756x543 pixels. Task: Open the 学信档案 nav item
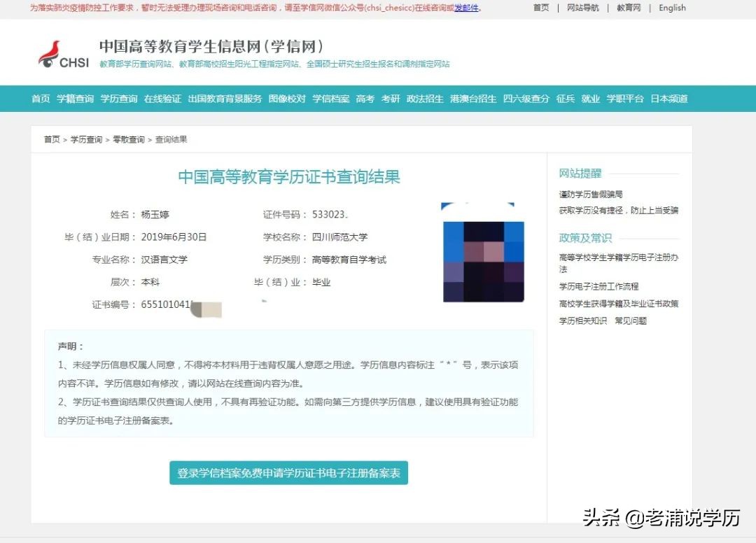(x=330, y=99)
